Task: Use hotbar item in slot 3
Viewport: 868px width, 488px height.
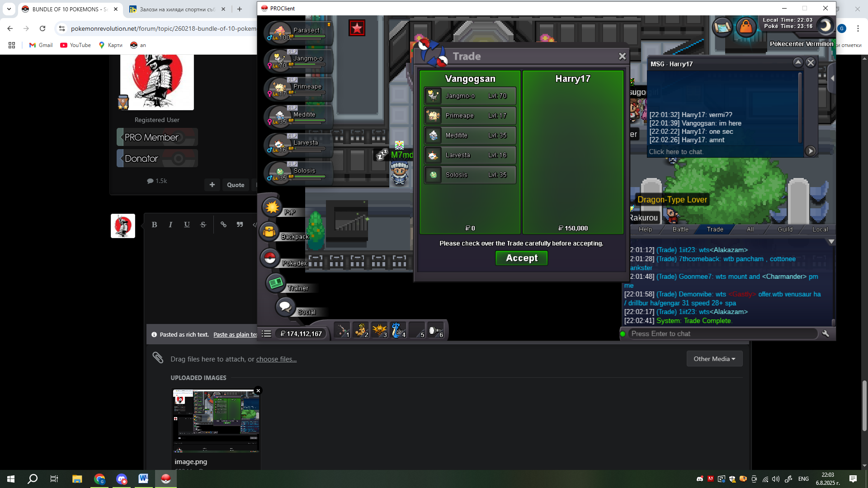Action: pyautogui.click(x=380, y=331)
